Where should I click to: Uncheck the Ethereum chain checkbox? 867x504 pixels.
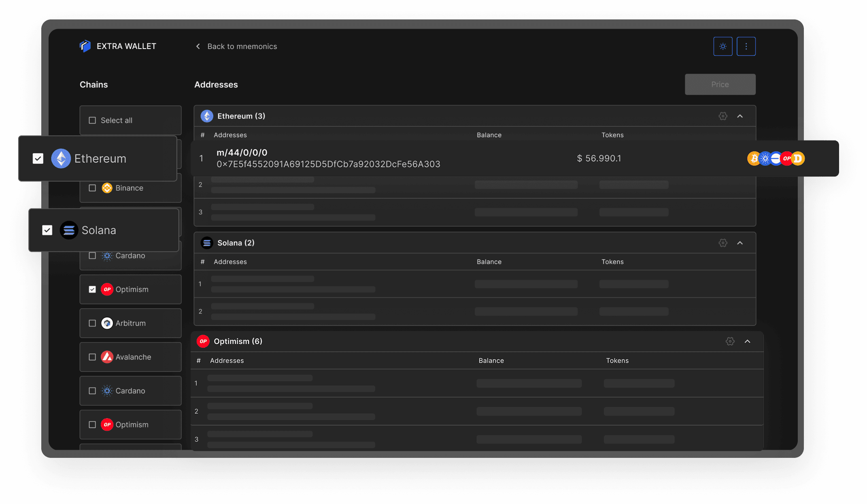click(38, 159)
